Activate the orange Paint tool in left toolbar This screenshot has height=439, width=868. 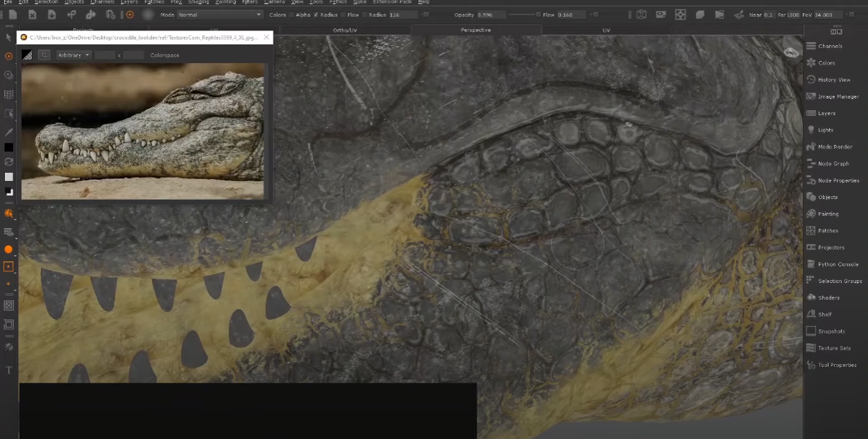(8, 56)
